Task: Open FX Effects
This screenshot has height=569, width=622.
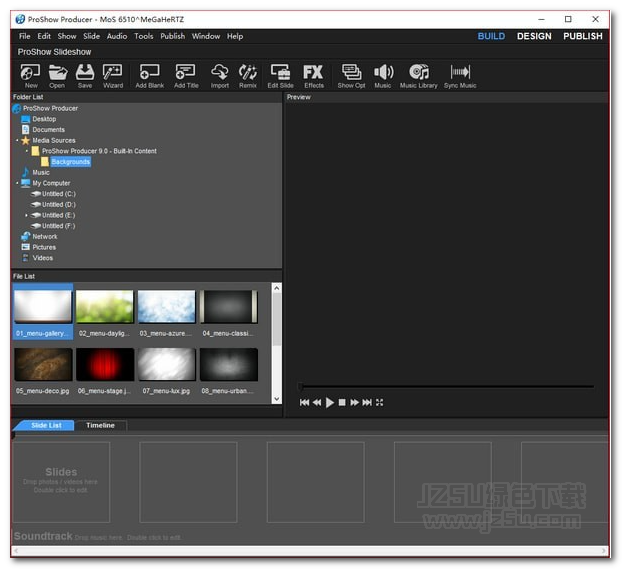Action: [314, 76]
